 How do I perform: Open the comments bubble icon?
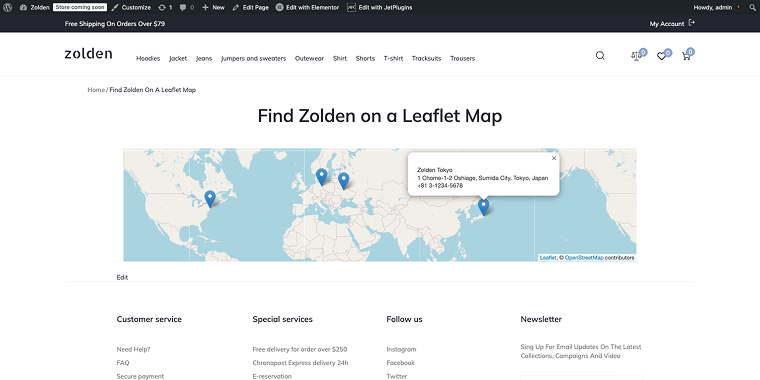click(x=187, y=7)
